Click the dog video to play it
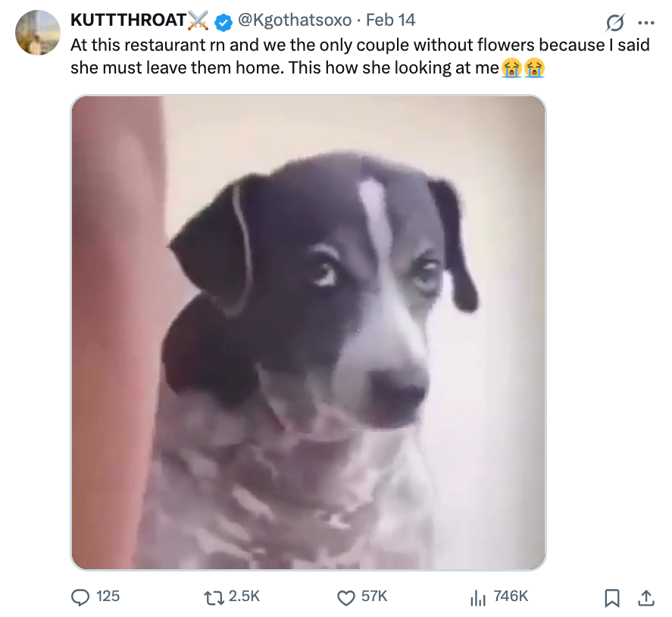The image size is (672, 617). click(x=309, y=331)
